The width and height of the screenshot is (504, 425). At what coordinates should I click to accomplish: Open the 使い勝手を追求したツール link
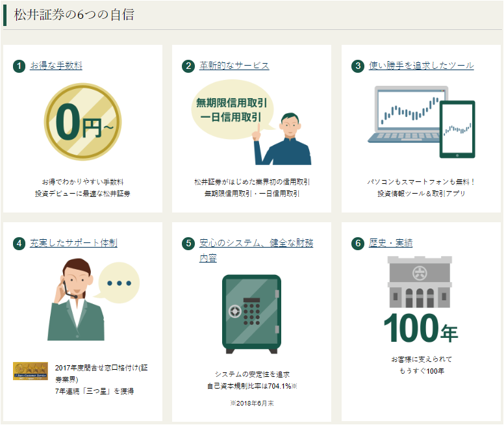click(x=421, y=66)
